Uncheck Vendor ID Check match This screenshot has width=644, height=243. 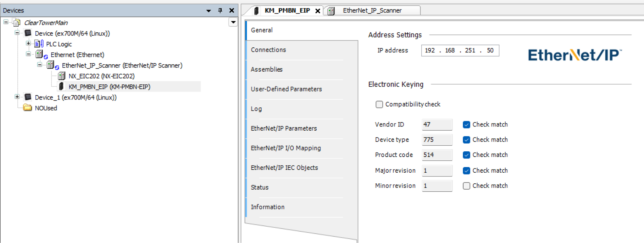tap(466, 125)
